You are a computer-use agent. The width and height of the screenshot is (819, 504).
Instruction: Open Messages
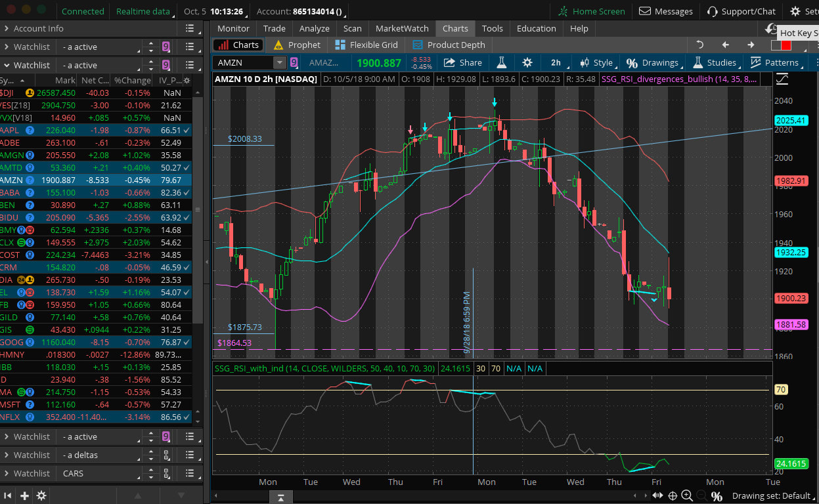(666, 11)
